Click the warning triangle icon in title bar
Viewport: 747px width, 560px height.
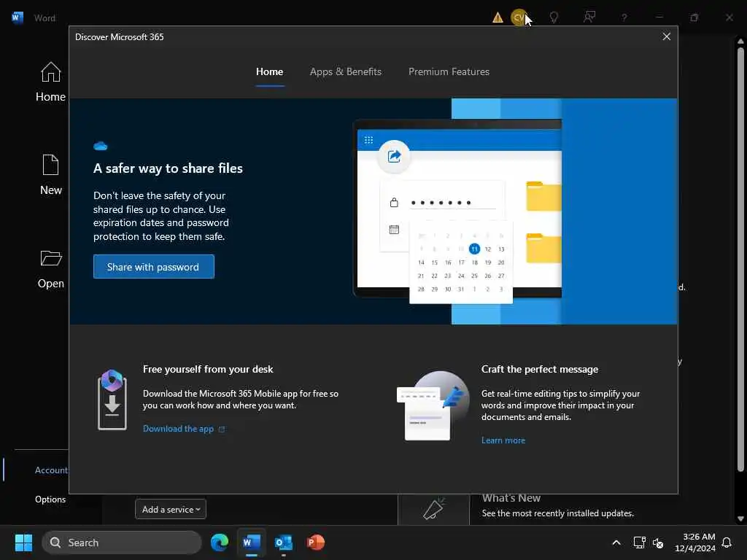pyautogui.click(x=498, y=17)
